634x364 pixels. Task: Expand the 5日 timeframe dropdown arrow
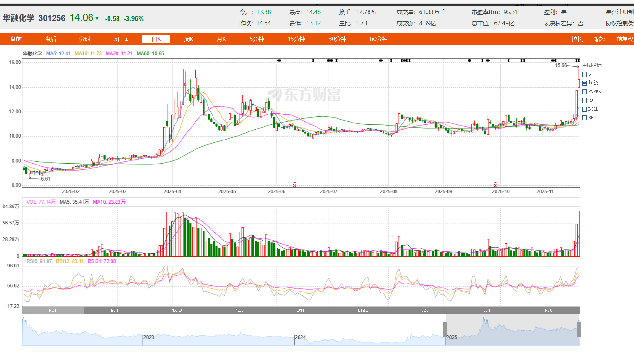tap(126, 39)
